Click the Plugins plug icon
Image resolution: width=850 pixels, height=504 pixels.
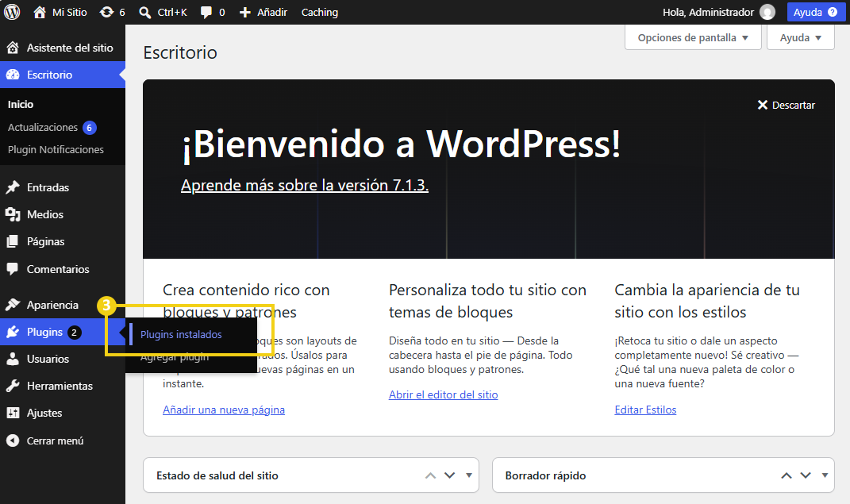[x=13, y=332]
